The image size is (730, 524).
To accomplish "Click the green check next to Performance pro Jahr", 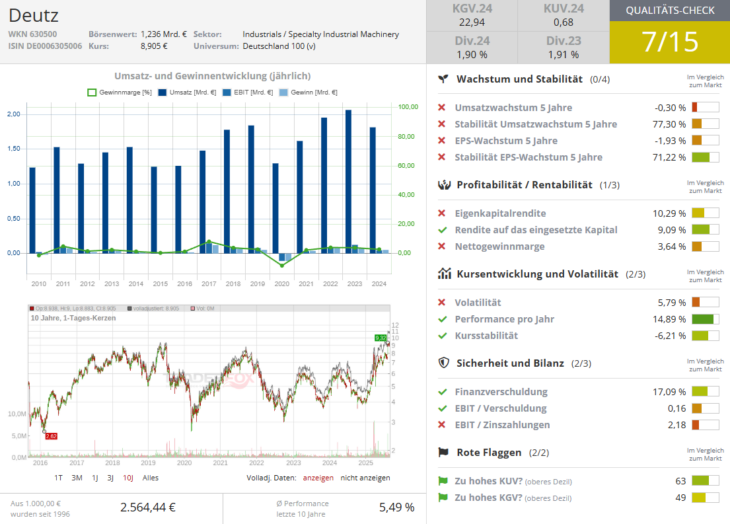I will tap(442, 319).
